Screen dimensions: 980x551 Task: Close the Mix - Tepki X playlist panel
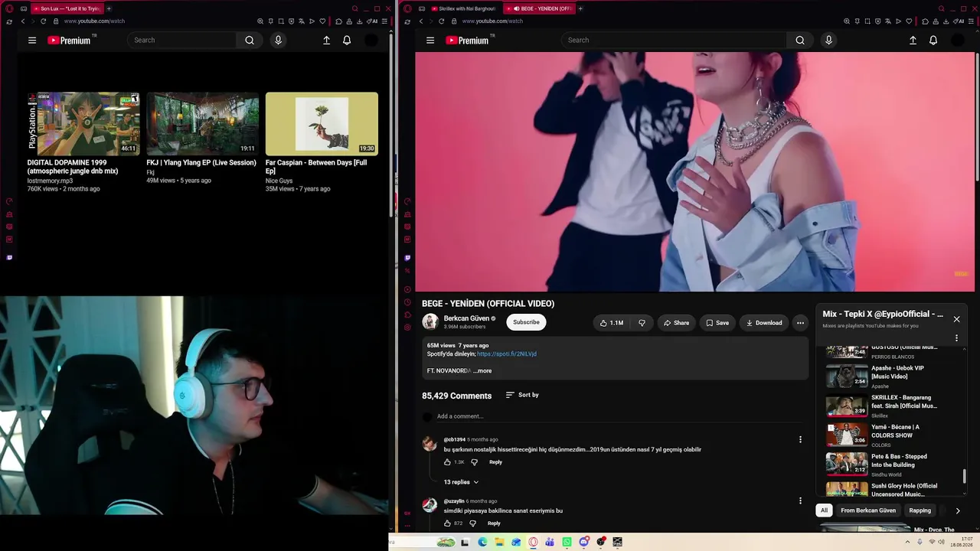pos(956,319)
